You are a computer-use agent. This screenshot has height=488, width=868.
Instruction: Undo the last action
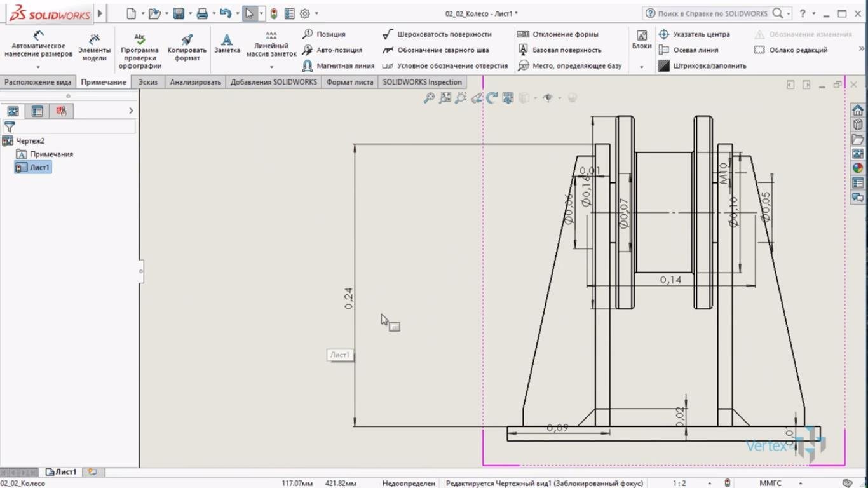[x=225, y=13]
